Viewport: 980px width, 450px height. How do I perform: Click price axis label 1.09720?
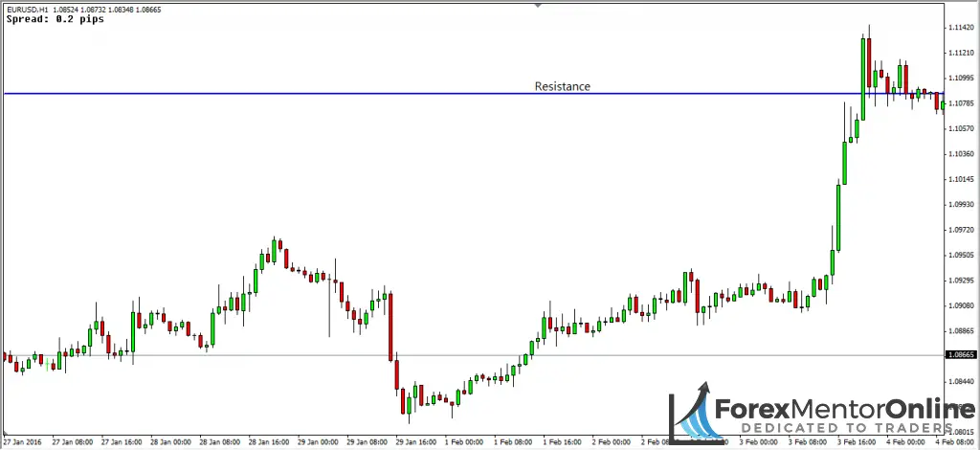pos(961,230)
